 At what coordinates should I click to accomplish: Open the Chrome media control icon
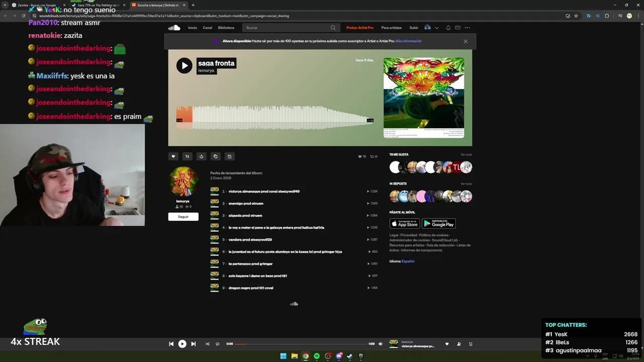[620, 16]
